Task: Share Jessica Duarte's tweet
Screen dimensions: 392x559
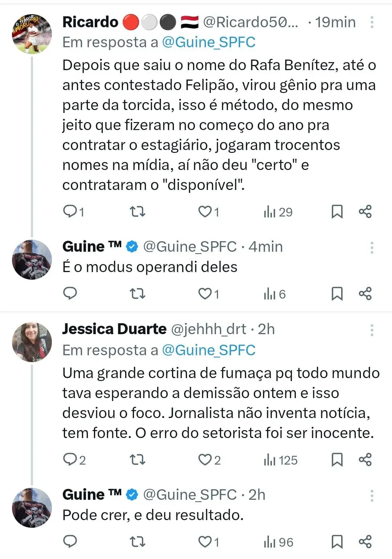Action: [365, 459]
